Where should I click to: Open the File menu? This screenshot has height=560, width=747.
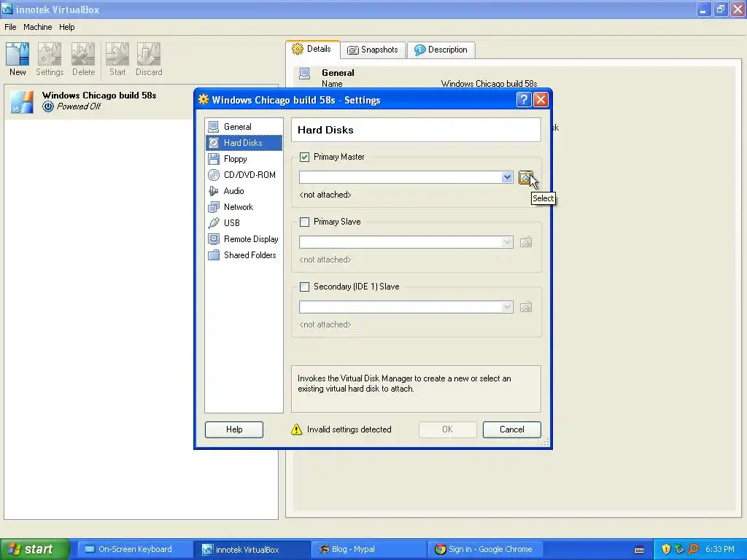[10, 27]
